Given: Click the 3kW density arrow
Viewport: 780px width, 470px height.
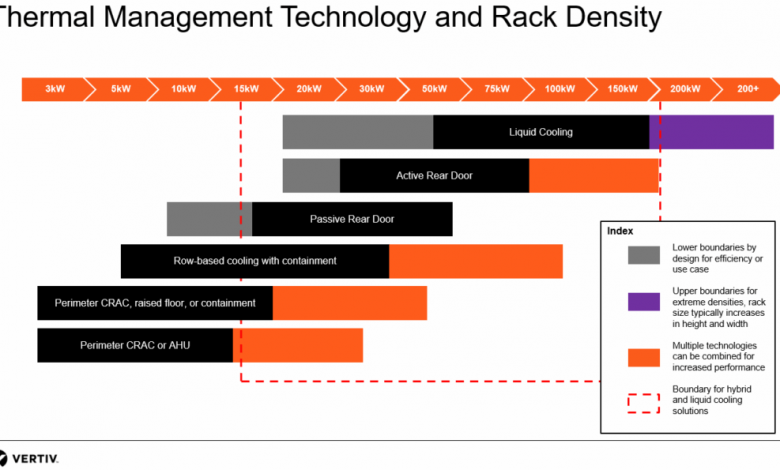Looking at the screenshot, I should coord(55,90).
